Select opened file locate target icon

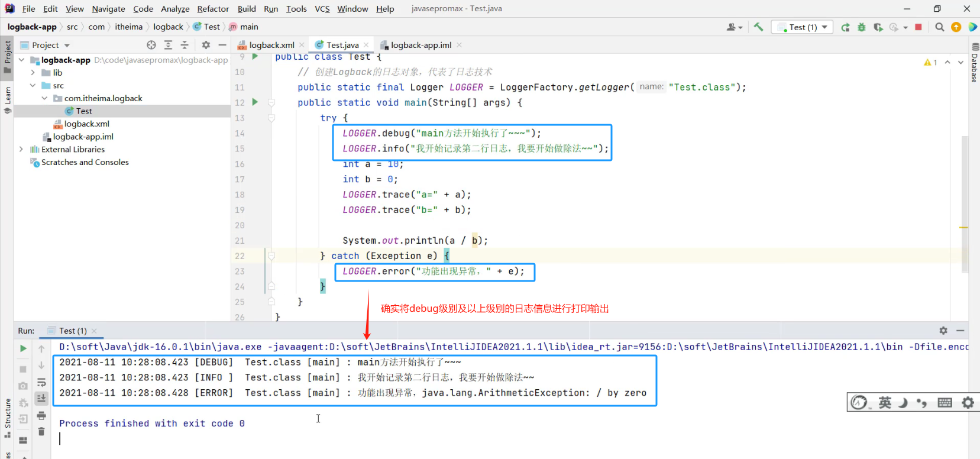point(151,45)
